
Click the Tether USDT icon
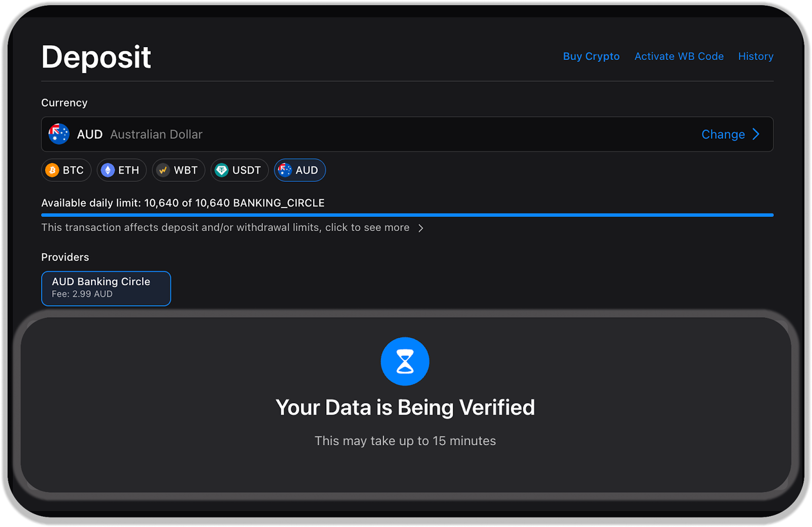(x=222, y=170)
